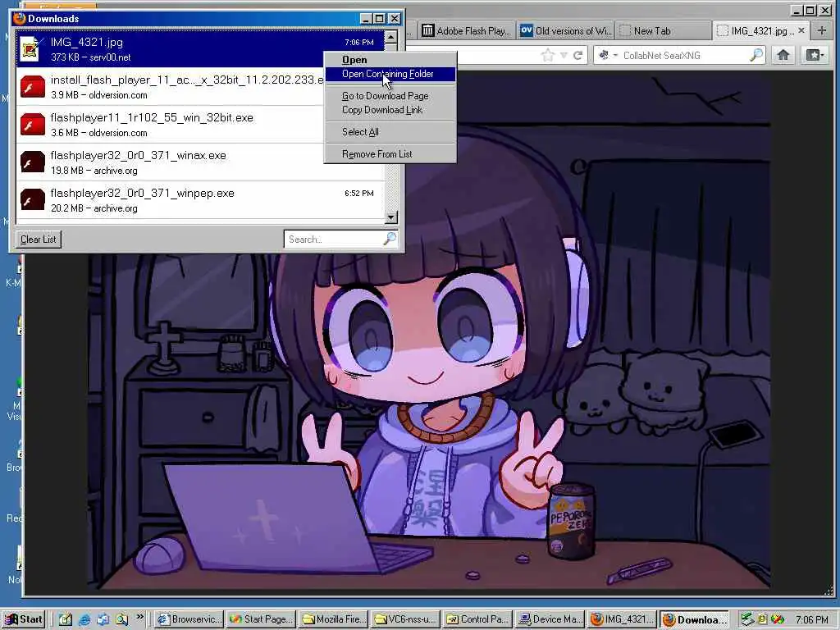Click first system tray network icon
This screenshot has height=630, width=840.
[x=747, y=620]
